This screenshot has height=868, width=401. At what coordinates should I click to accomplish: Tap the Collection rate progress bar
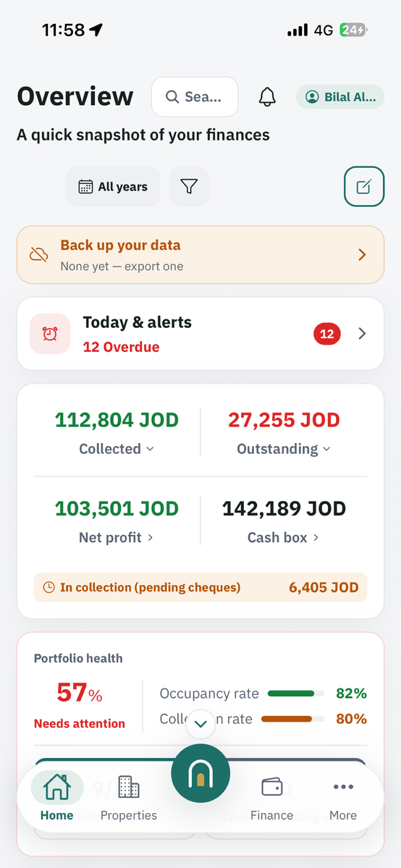[x=292, y=719]
